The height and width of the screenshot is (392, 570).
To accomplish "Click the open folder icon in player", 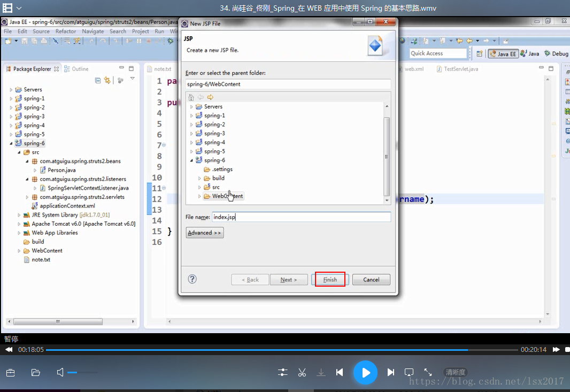I will point(36,372).
